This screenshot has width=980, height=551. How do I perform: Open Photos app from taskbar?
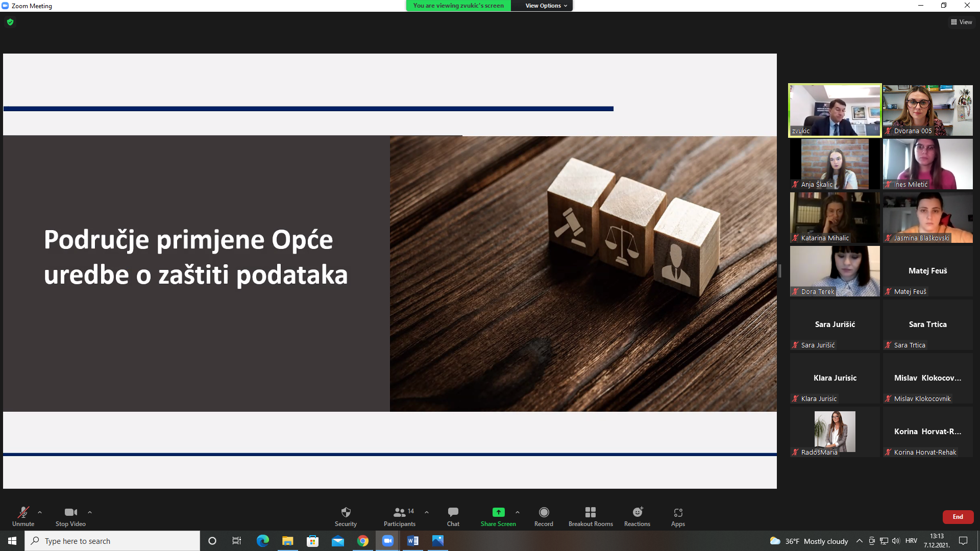(x=438, y=541)
